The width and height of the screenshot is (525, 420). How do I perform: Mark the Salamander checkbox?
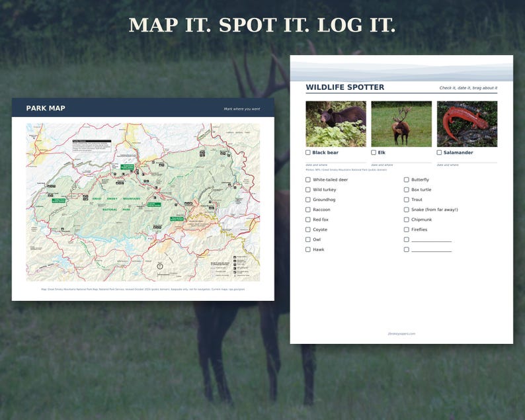[439, 152]
